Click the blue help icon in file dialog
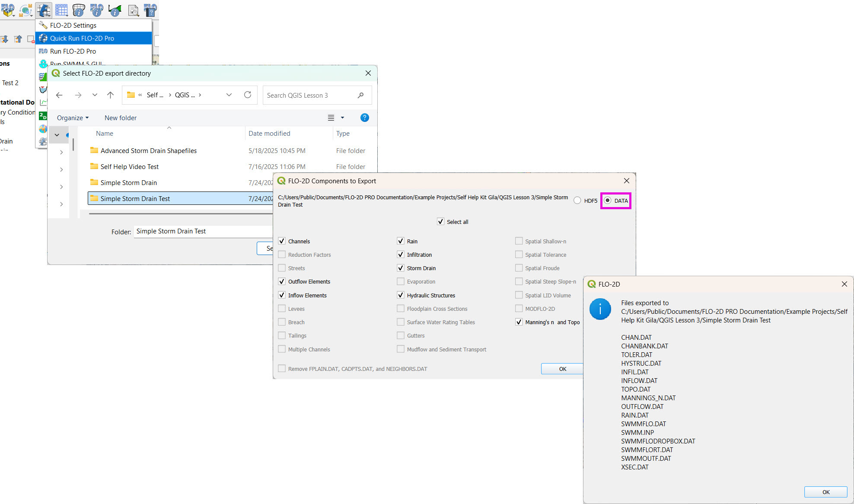 pos(364,118)
